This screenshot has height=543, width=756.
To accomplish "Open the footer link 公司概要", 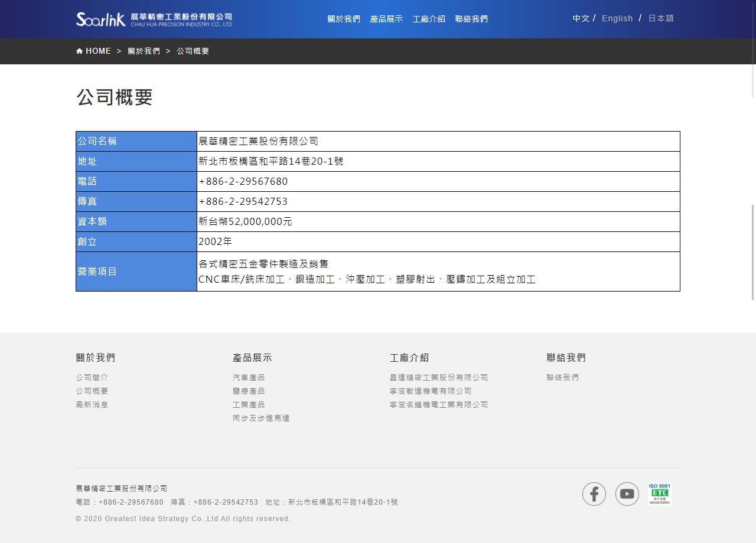I will click(x=92, y=391).
